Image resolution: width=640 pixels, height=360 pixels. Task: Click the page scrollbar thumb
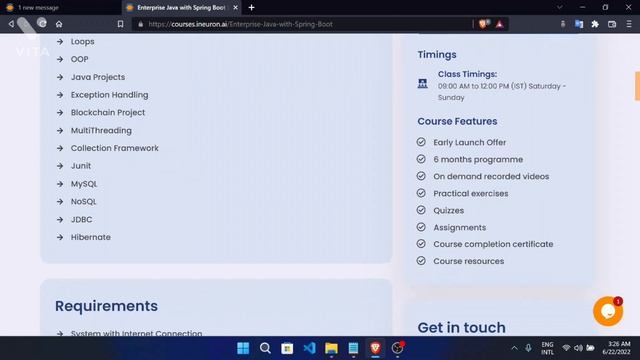coord(637,86)
